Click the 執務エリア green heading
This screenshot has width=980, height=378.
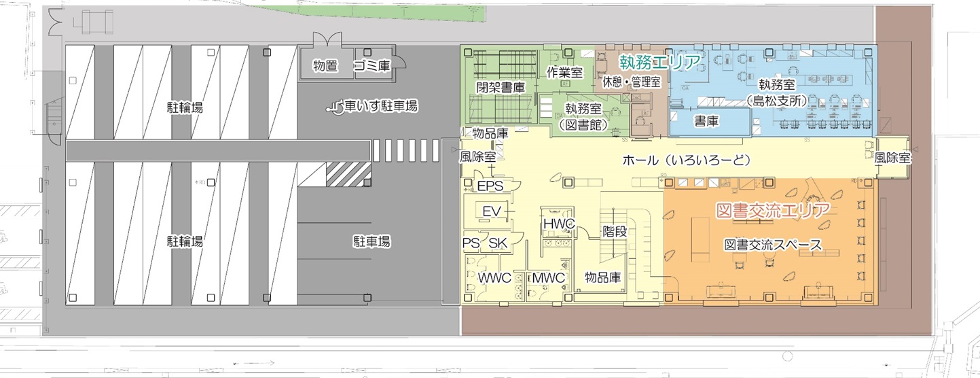(659, 63)
